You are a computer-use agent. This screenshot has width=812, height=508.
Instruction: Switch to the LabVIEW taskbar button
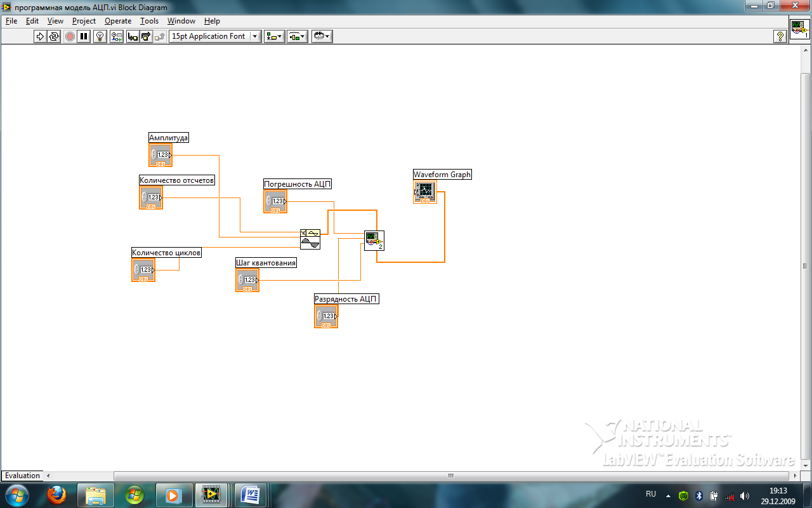[x=212, y=495]
